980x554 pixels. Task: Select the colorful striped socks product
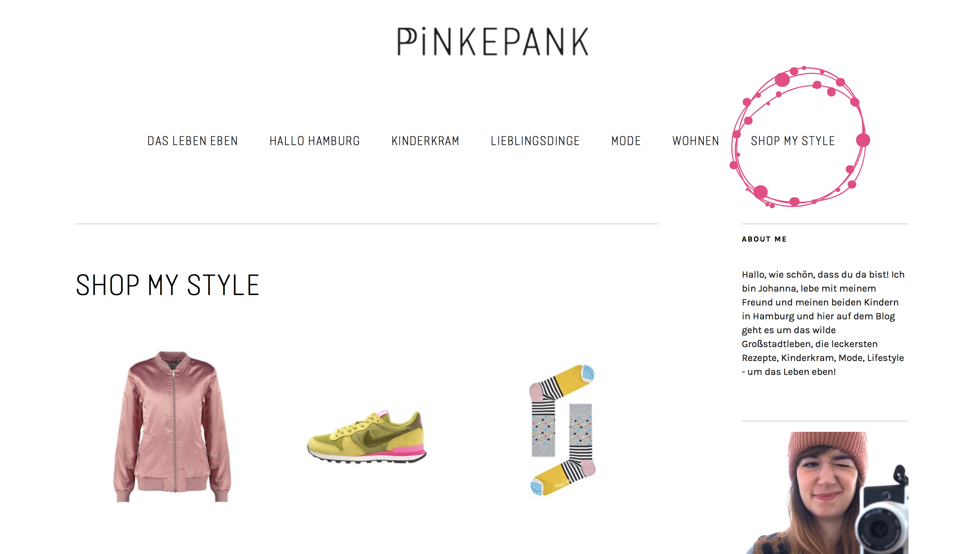(562, 430)
